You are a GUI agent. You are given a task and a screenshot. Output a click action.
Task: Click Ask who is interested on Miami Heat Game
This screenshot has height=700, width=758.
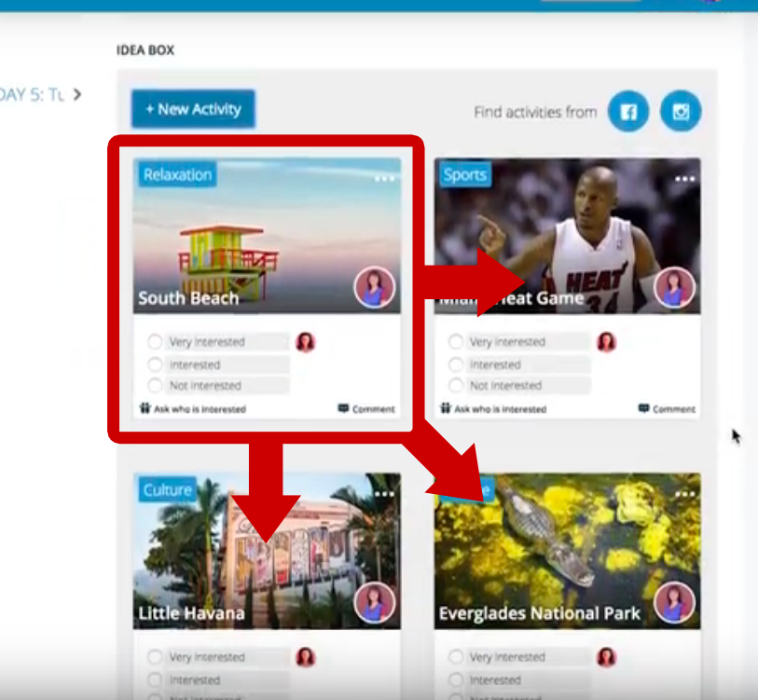click(493, 409)
